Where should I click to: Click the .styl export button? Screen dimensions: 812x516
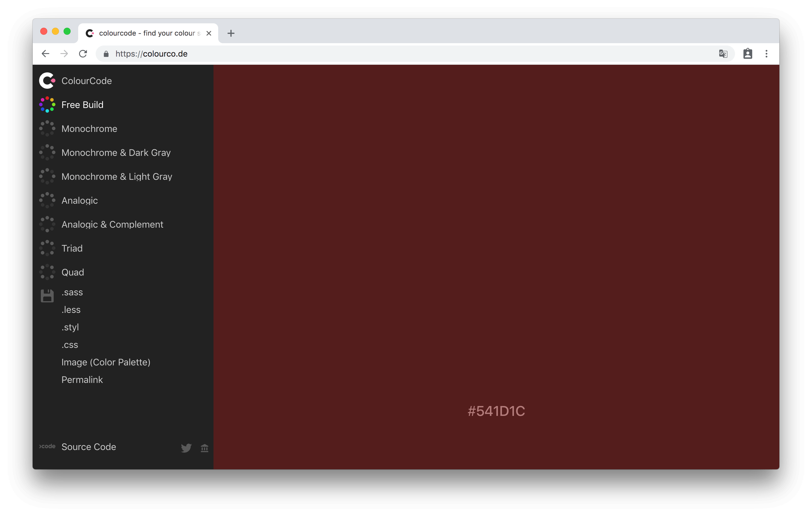pos(70,327)
